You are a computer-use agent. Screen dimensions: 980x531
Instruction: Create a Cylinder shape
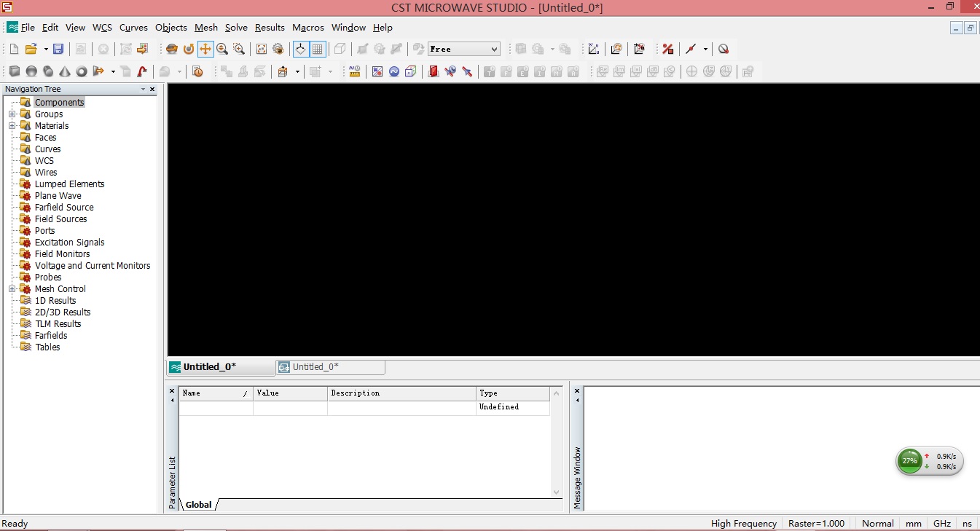click(x=48, y=71)
